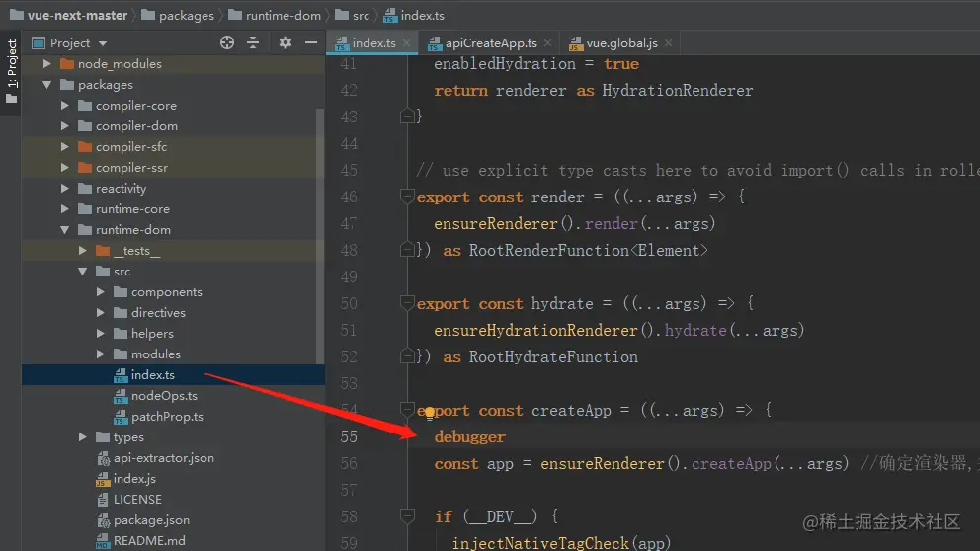The image size is (980, 551).
Task: Select patchProp.ts file icon in tree
Action: click(121, 417)
